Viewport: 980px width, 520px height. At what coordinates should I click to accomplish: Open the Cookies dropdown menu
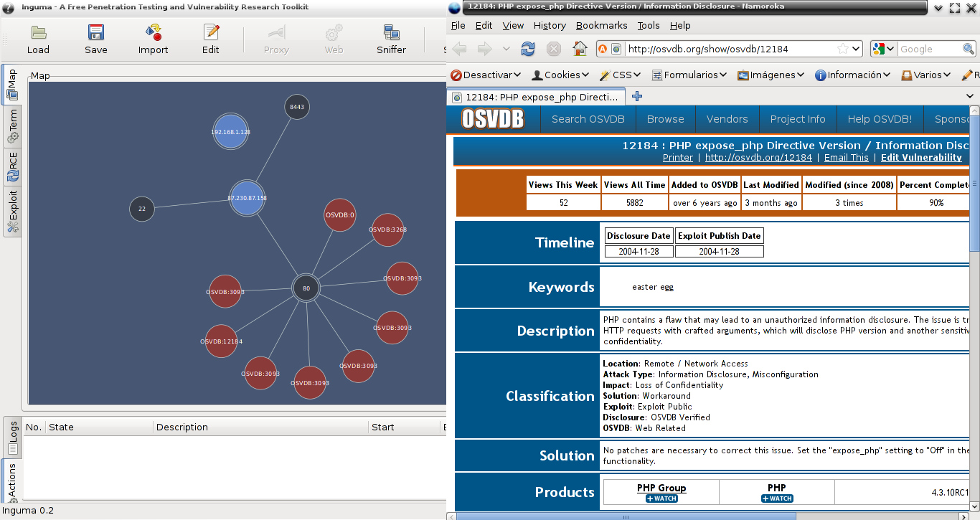[560, 75]
